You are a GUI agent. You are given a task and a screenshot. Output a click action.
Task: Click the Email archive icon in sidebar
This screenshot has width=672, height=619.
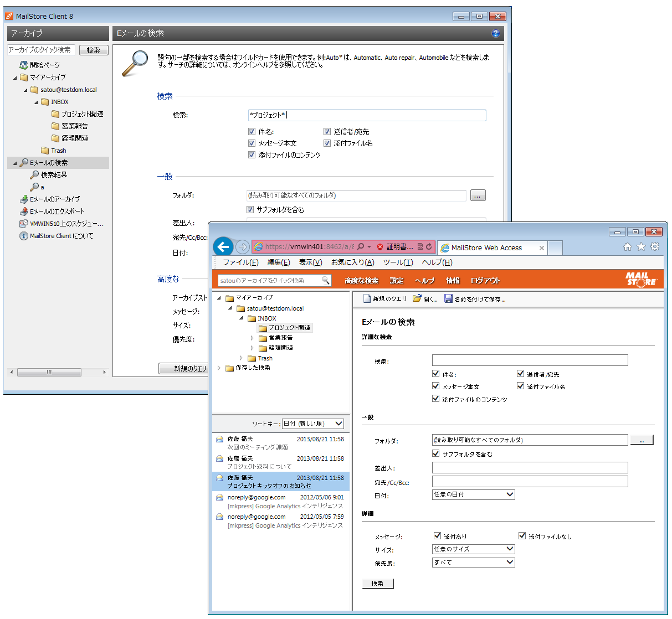point(24,199)
